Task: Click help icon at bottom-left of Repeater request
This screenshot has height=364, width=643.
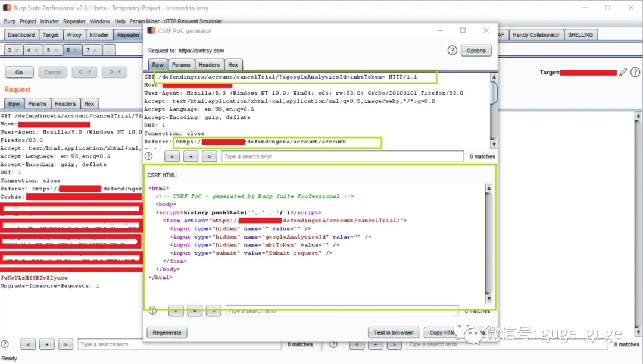Action: coord(5,344)
